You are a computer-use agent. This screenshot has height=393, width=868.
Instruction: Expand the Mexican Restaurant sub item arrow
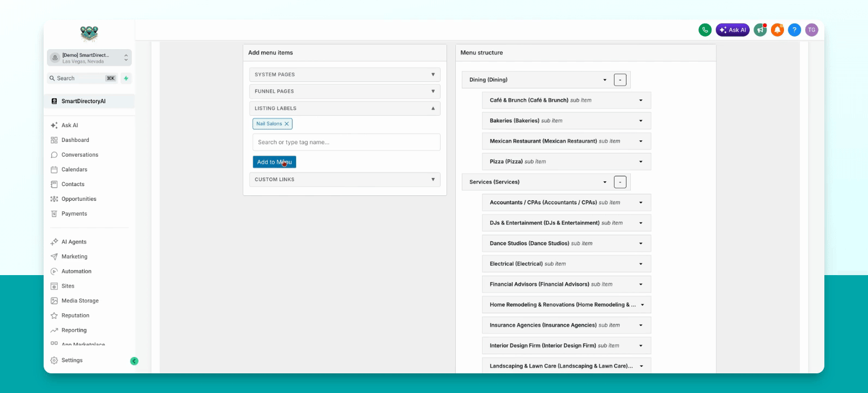pyautogui.click(x=641, y=141)
